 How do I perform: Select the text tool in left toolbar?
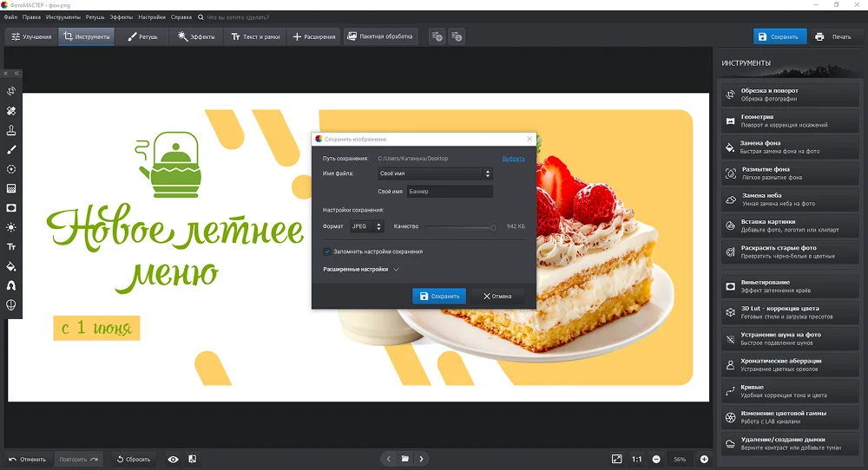11,247
